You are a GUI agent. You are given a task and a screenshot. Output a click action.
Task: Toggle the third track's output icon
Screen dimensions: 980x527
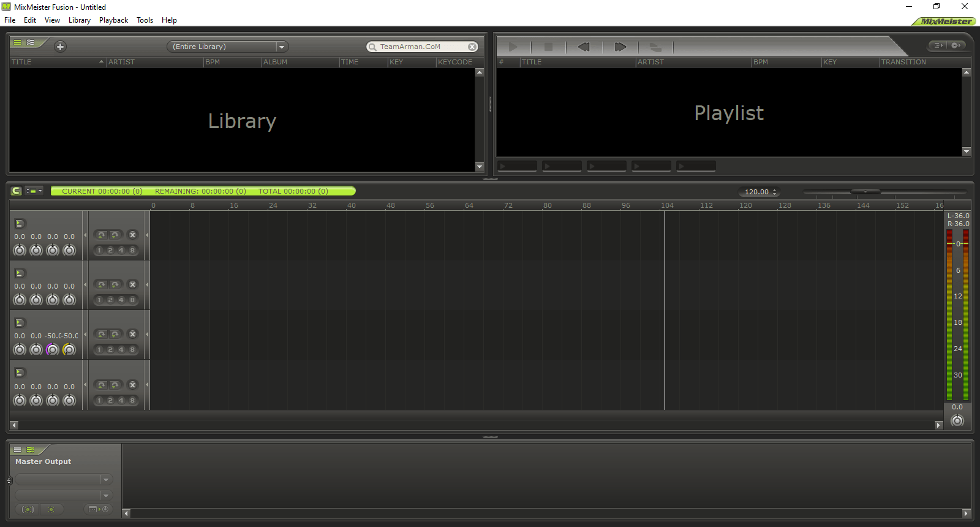click(20, 323)
